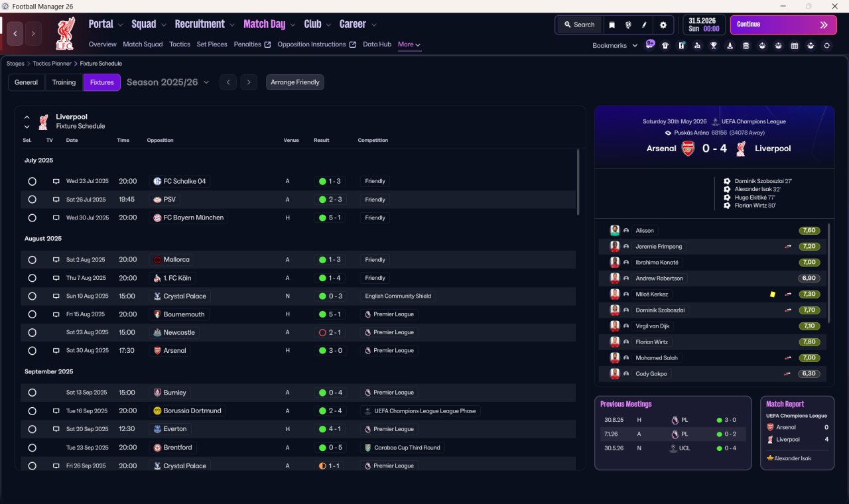
Task: Select the radio button for Mallorca fixture
Action: point(32,260)
